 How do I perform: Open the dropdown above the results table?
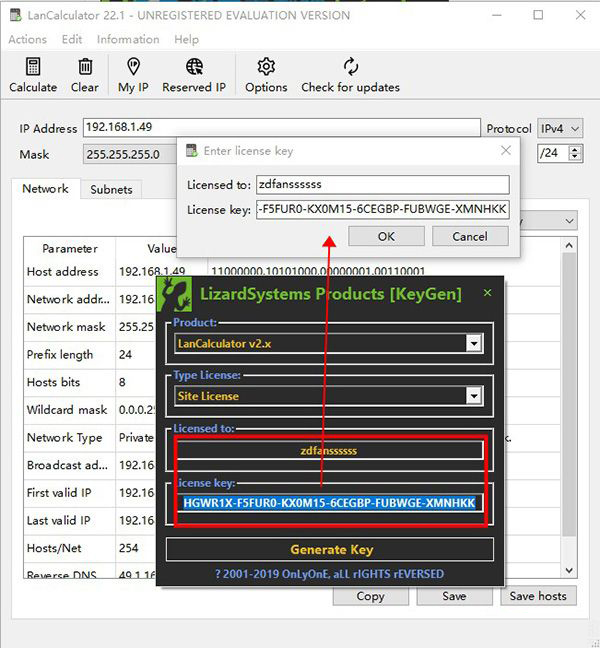[x=569, y=221]
